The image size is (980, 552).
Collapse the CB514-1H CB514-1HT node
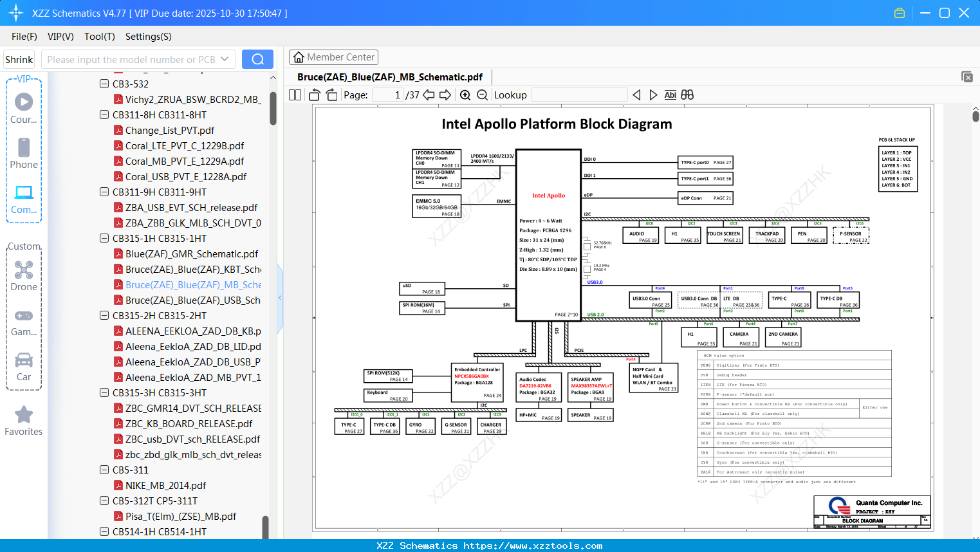pyautogui.click(x=104, y=531)
